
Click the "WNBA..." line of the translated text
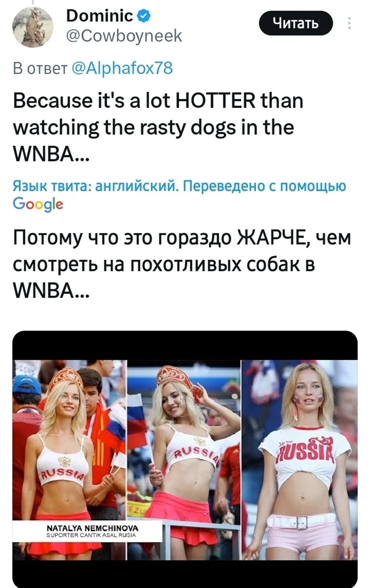coord(51,291)
